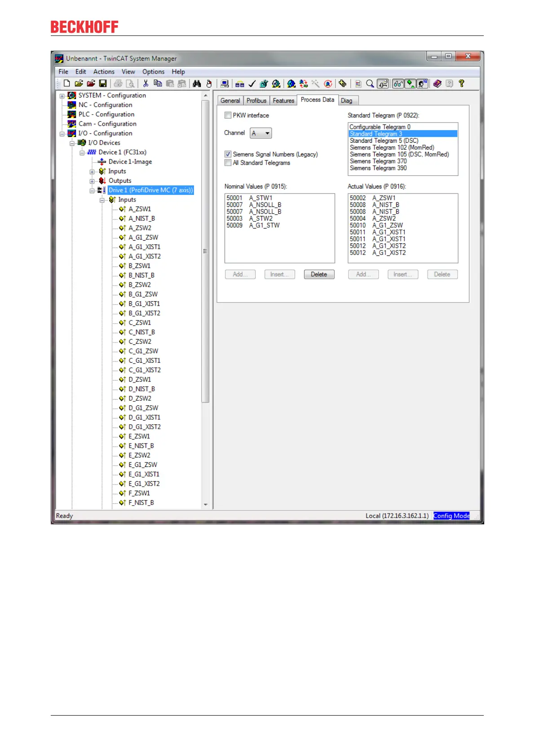
Task: Expand SYSTEM - Configuration tree node
Action: pyautogui.click(x=62, y=96)
